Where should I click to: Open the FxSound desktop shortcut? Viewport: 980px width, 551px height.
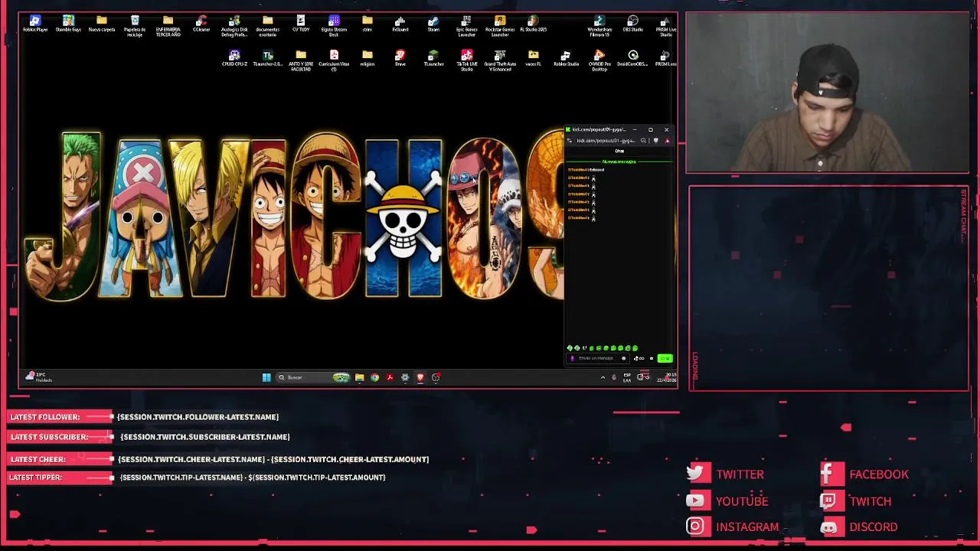click(400, 24)
